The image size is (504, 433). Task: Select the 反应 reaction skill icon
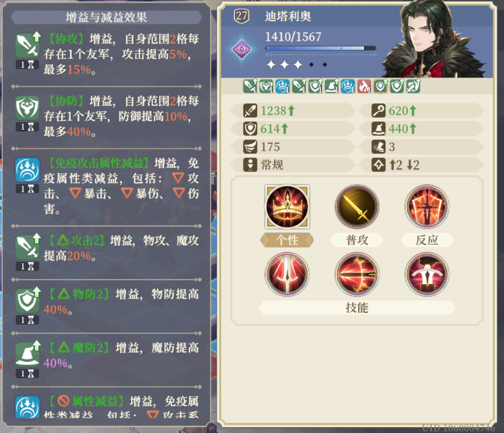pos(427,207)
